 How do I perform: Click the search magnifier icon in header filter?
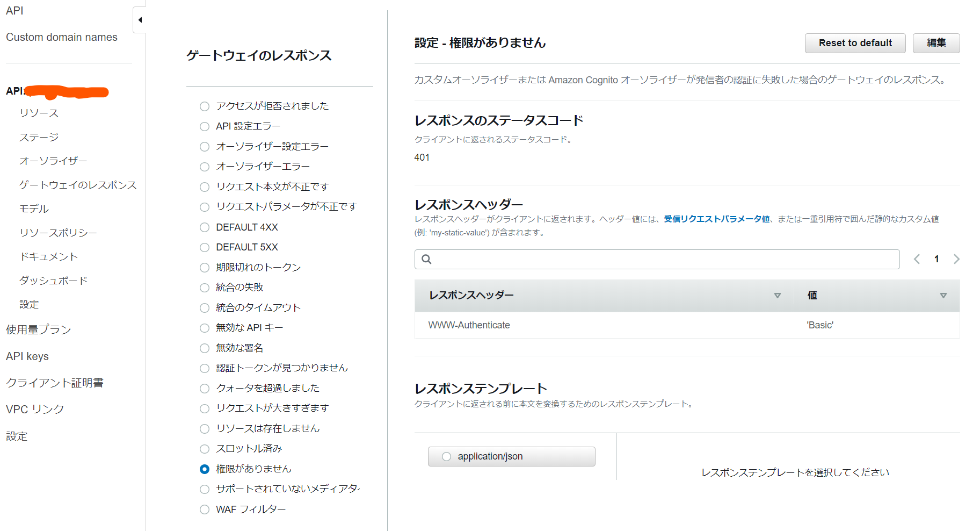coord(426,259)
